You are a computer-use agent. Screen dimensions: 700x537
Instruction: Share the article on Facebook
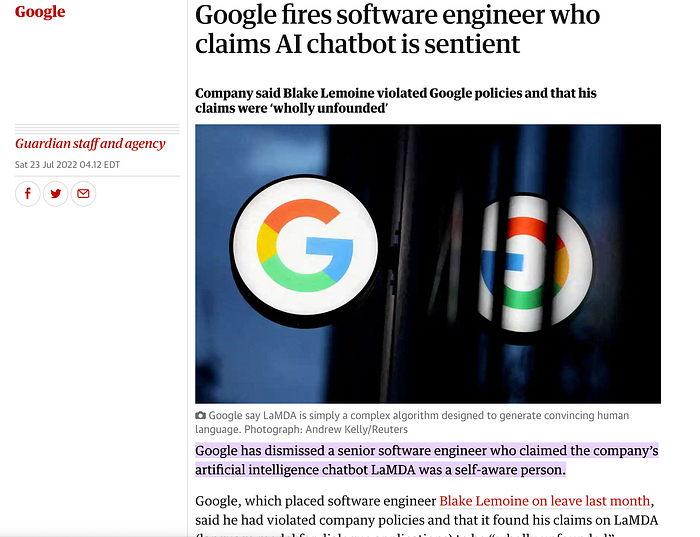[x=28, y=194]
